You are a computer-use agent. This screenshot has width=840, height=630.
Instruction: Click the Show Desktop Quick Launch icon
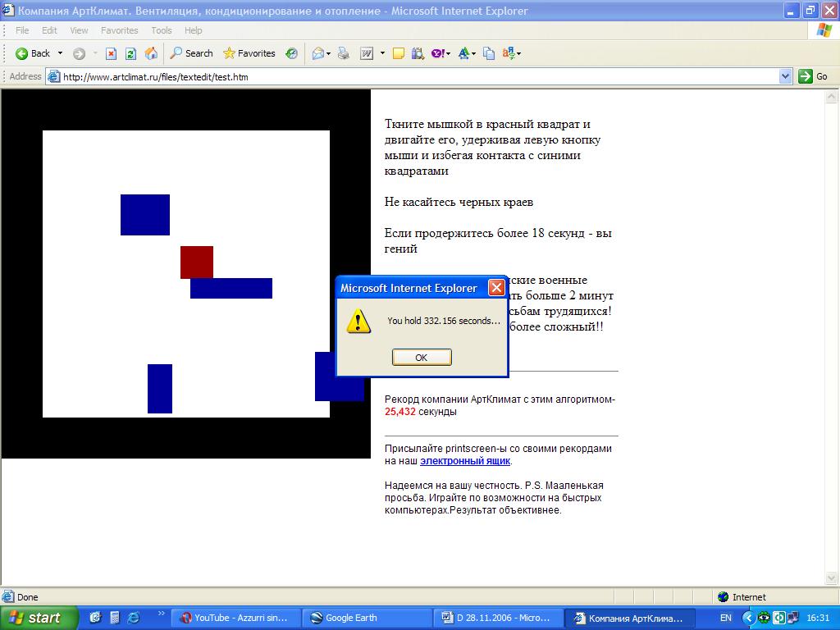(x=95, y=618)
